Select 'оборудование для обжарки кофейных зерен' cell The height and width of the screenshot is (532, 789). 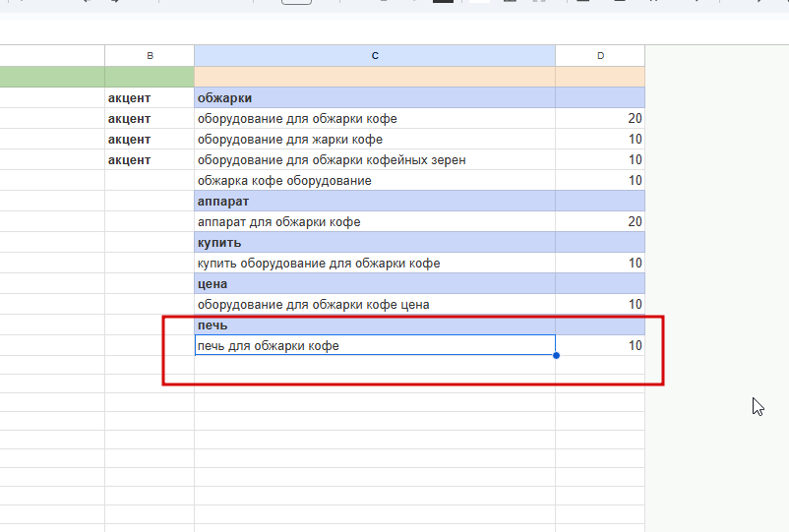375,159
